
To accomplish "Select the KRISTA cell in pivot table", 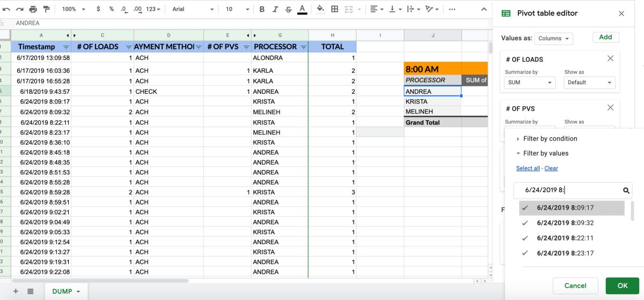I will [433, 101].
